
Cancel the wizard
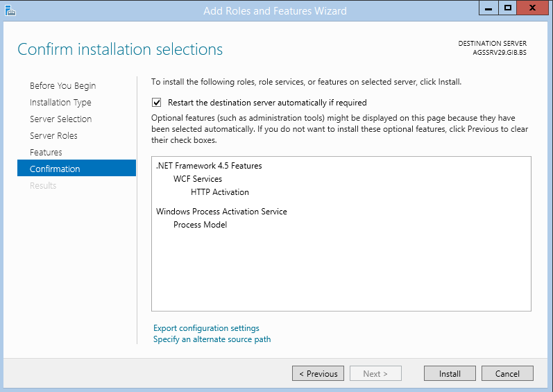507,373
